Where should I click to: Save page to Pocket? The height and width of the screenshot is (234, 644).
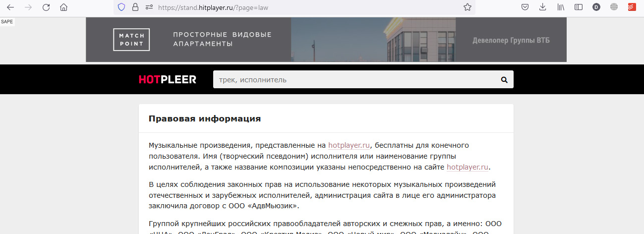(525, 7)
